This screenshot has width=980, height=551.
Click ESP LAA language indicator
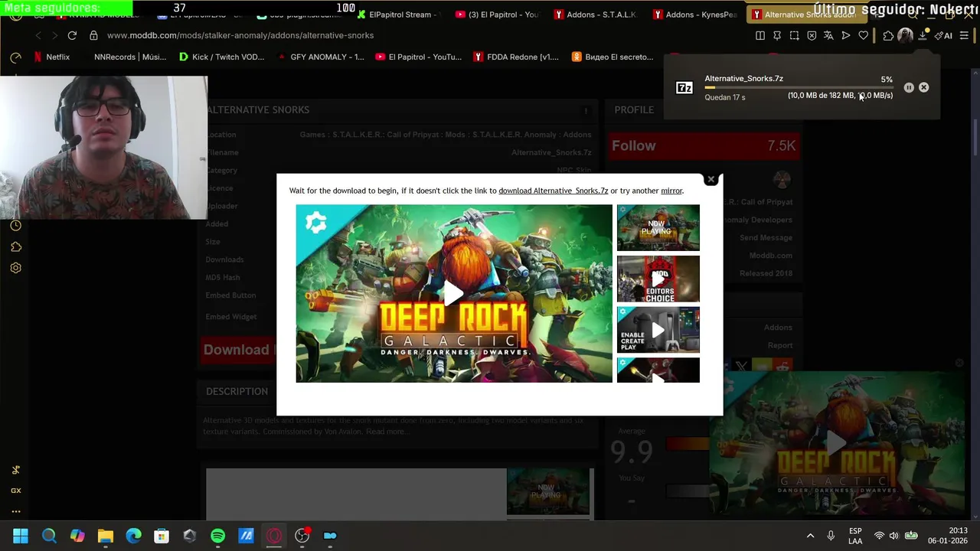pyautogui.click(x=855, y=536)
